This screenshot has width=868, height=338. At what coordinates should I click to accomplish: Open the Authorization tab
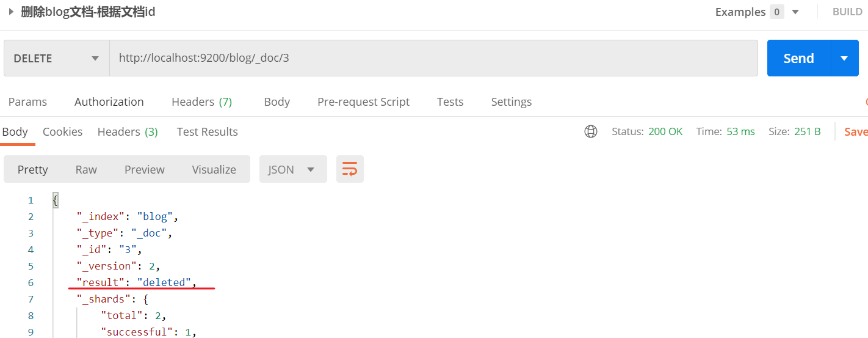109,102
